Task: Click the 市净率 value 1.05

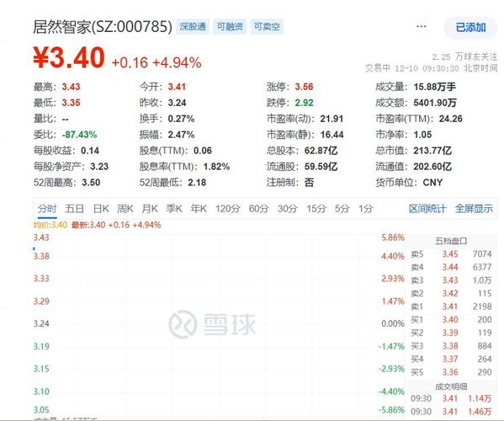Action: pos(422,135)
